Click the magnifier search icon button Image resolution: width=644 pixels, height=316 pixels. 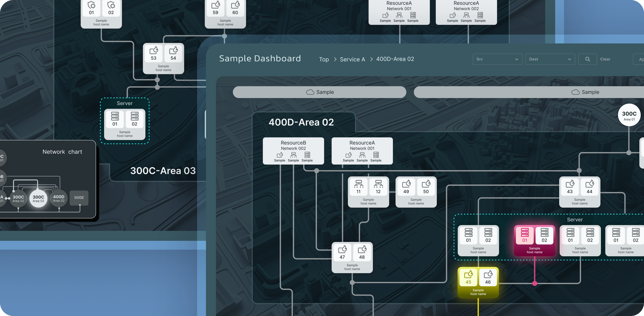coord(588,59)
